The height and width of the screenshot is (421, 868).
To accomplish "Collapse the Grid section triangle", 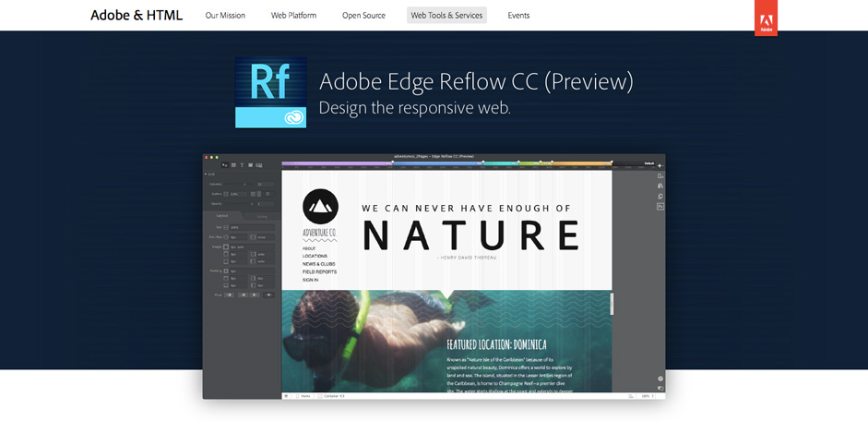I will tap(206, 174).
